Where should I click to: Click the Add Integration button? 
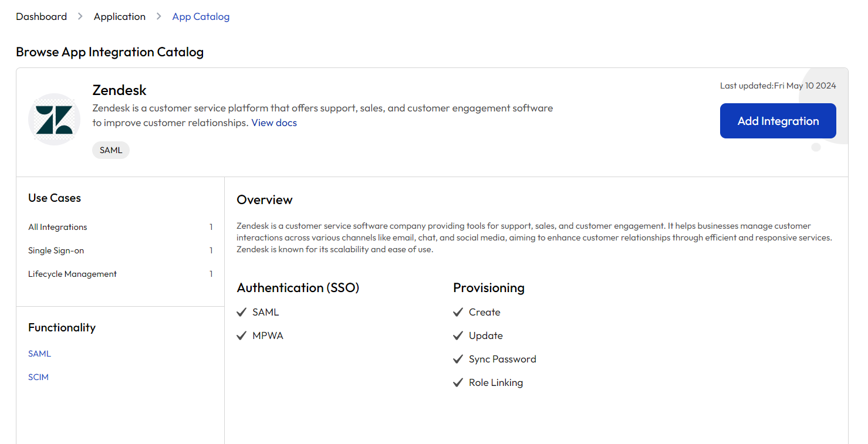(x=778, y=121)
